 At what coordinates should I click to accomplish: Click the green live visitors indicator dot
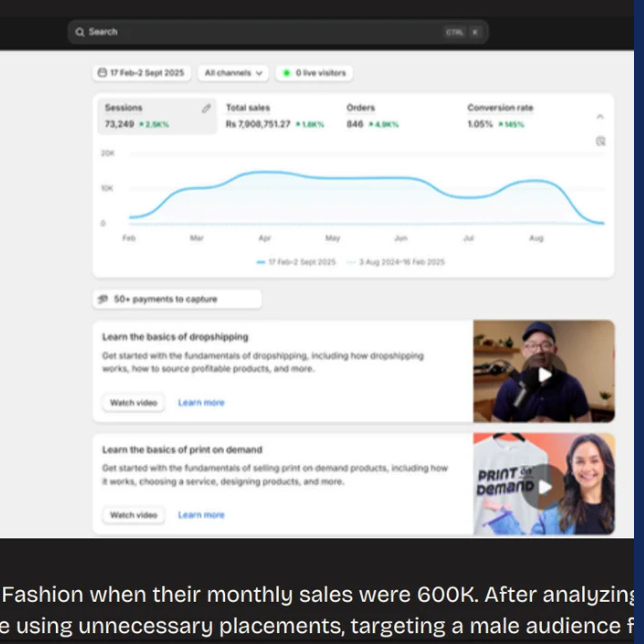(x=286, y=73)
